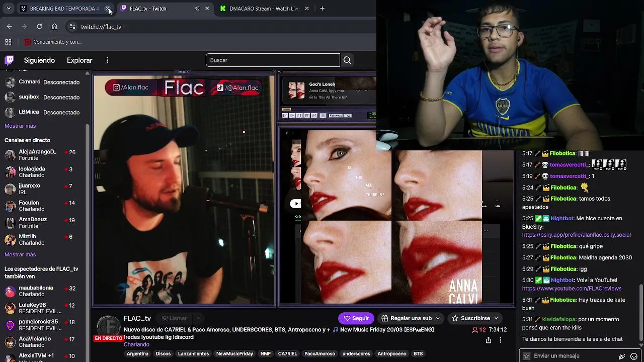Expand live channels with Mostrar más
644x362 pixels.
point(20,254)
